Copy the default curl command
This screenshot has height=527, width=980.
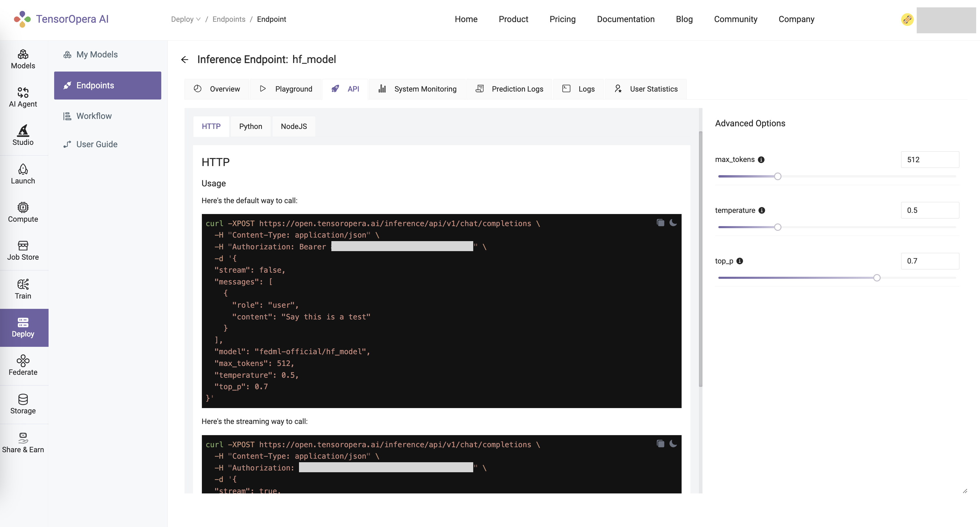(660, 223)
